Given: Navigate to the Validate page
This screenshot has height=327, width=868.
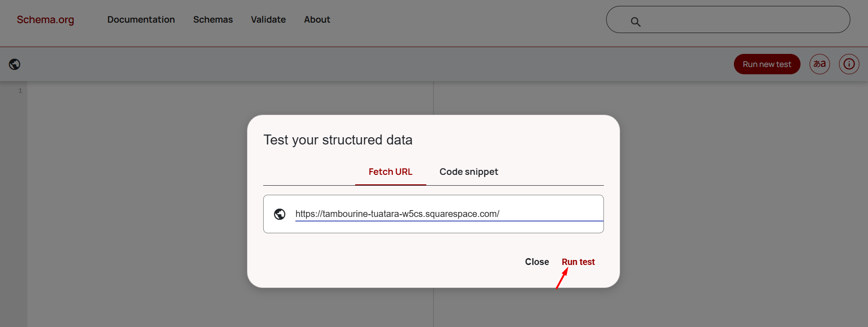Looking at the screenshot, I should coord(268,19).
